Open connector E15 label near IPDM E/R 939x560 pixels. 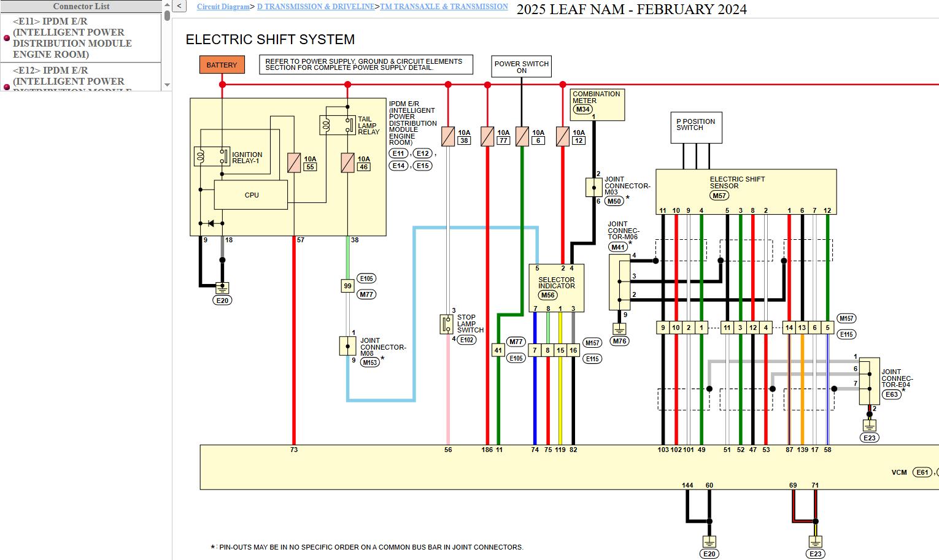[423, 166]
